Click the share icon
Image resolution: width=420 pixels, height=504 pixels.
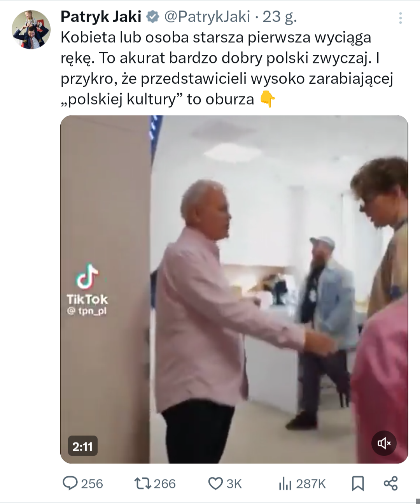[x=391, y=483]
